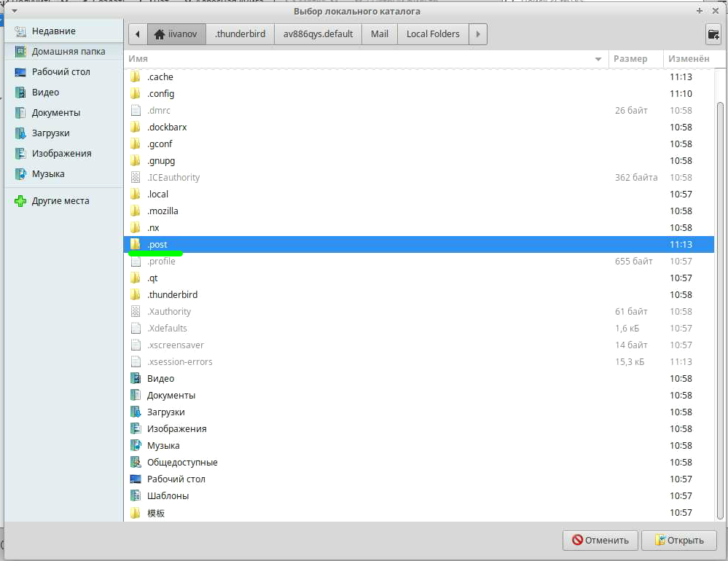Select the .cache folder icon
This screenshot has height=561, width=728.
[x=135, y=77]
